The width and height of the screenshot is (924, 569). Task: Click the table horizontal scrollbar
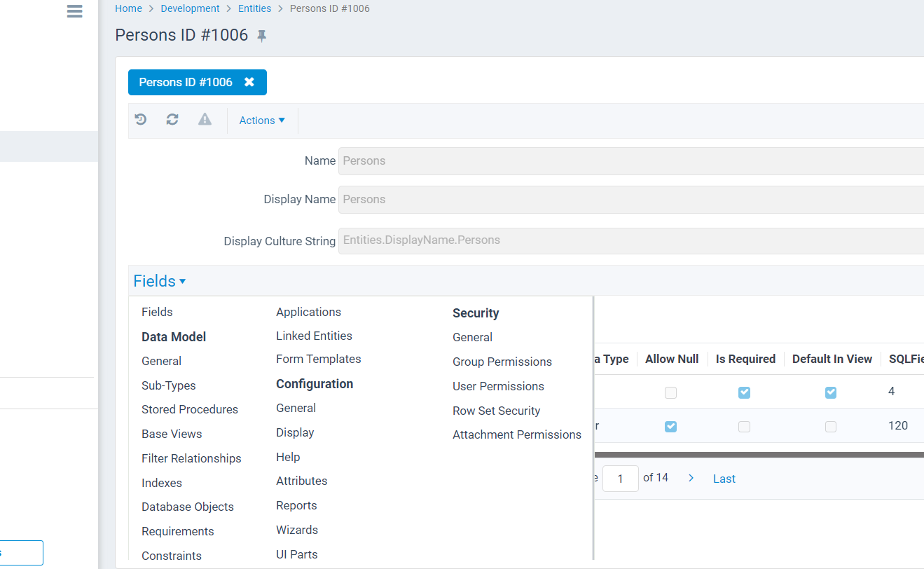[759, 455]
